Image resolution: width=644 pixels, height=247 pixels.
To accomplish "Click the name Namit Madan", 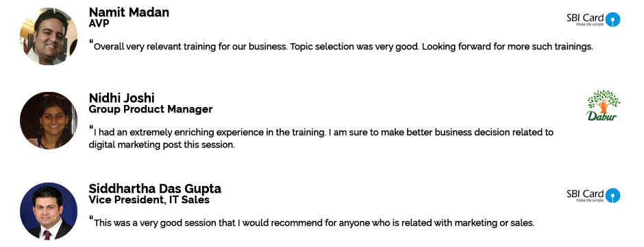I will click(x=129, y=12).
